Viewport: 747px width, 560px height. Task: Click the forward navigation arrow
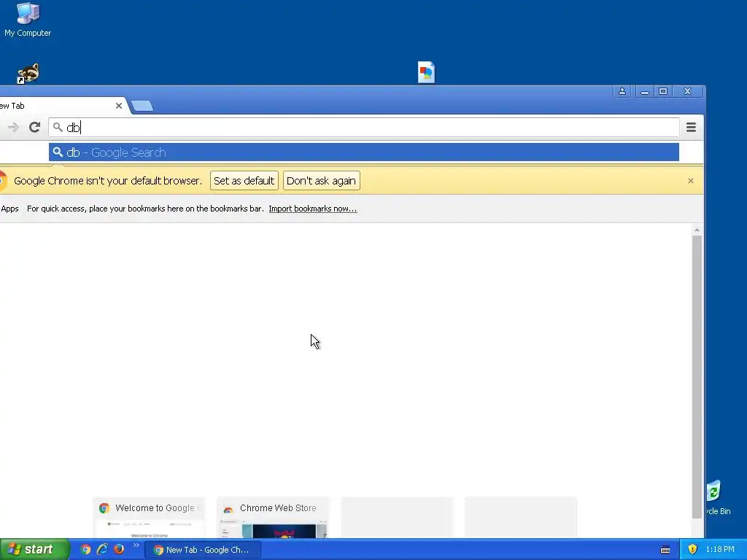[13, 127]
